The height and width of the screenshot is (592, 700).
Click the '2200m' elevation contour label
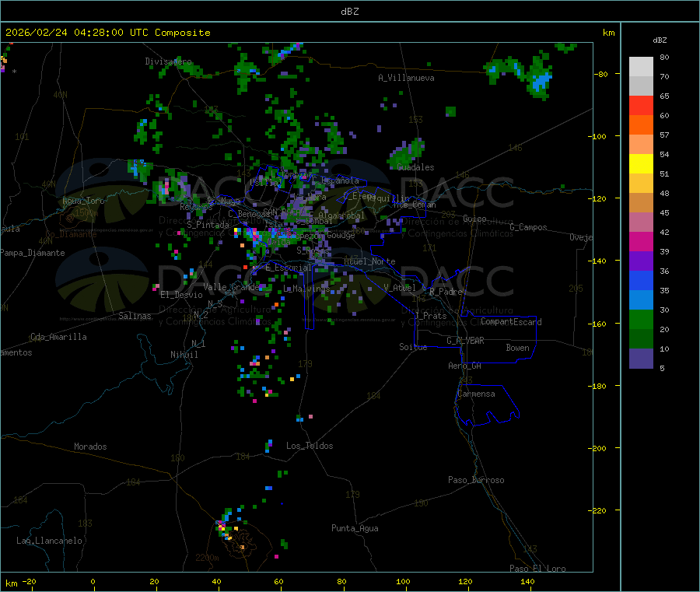207,558
